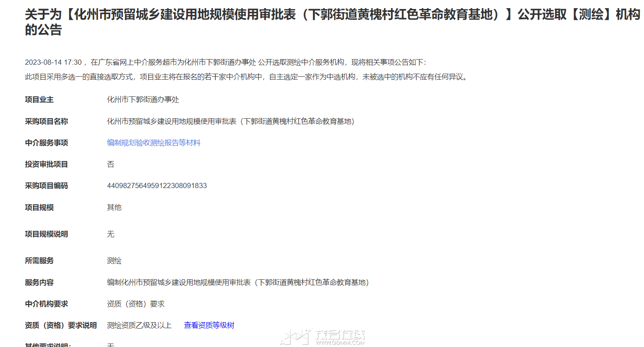Open the 编制规划验收测绘报告等材料 link
The image size is (644, 347).
click(x=154, y=143)
